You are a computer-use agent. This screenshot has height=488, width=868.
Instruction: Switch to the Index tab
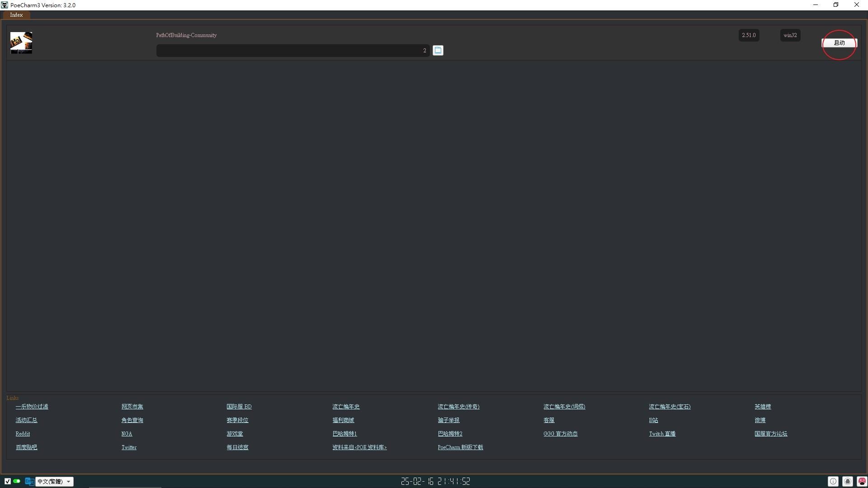coord(16,15)
